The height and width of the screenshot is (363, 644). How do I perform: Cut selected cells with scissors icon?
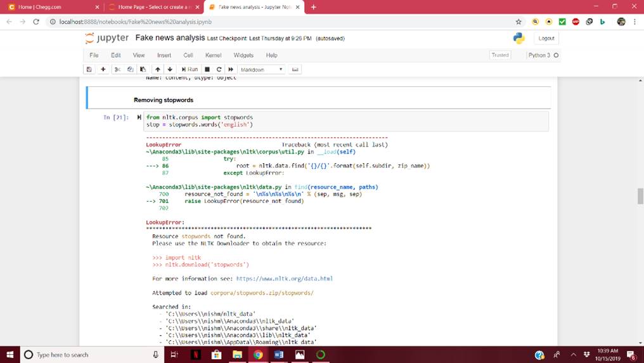pyautogui.click(x=117, y=69)
